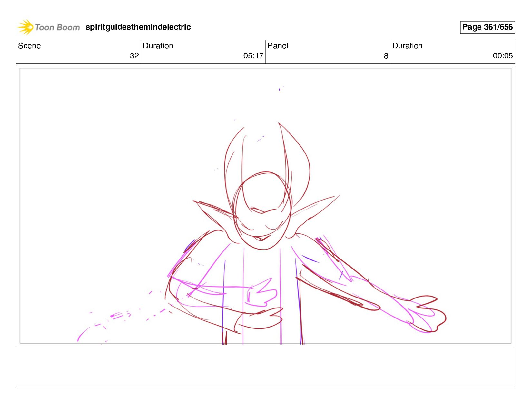
Task: Click the empty notes box below the panel
Action: click(265, 367)
